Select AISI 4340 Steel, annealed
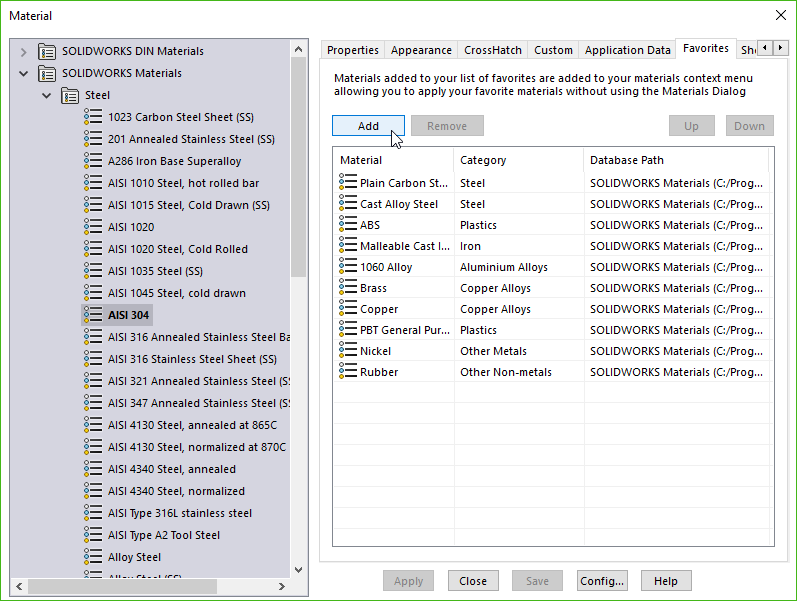 point(172,469)
